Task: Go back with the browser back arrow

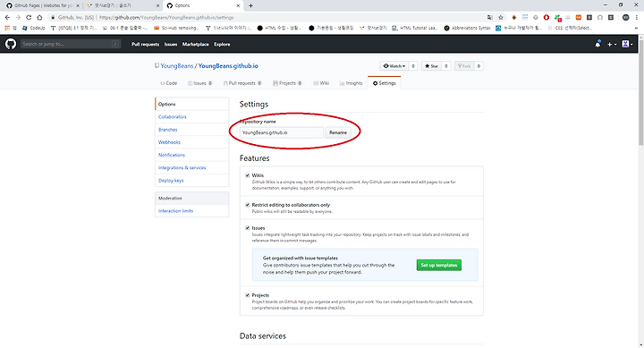Action: click(7, 17)
